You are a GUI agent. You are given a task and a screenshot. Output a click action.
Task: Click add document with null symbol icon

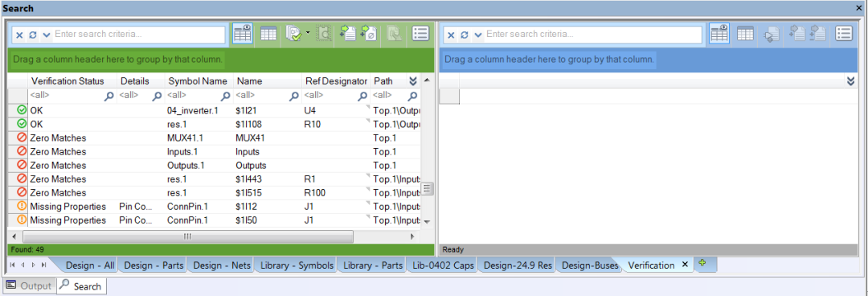click(x=368, y=33)
